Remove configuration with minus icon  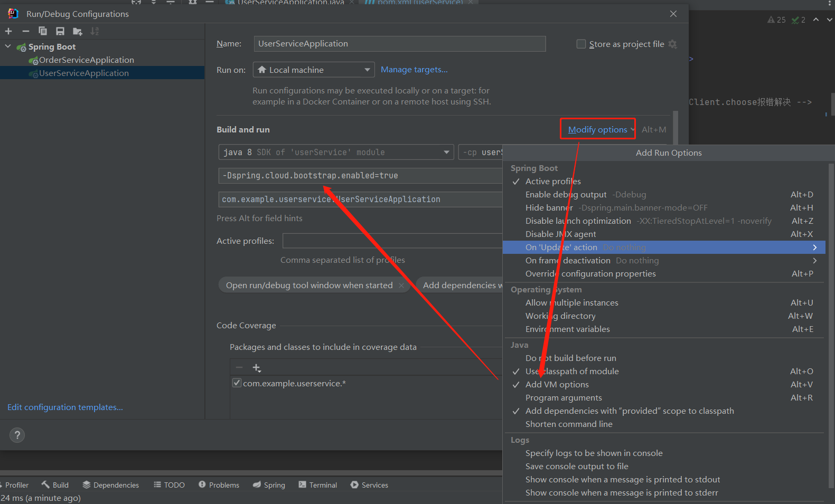[25, 31]
